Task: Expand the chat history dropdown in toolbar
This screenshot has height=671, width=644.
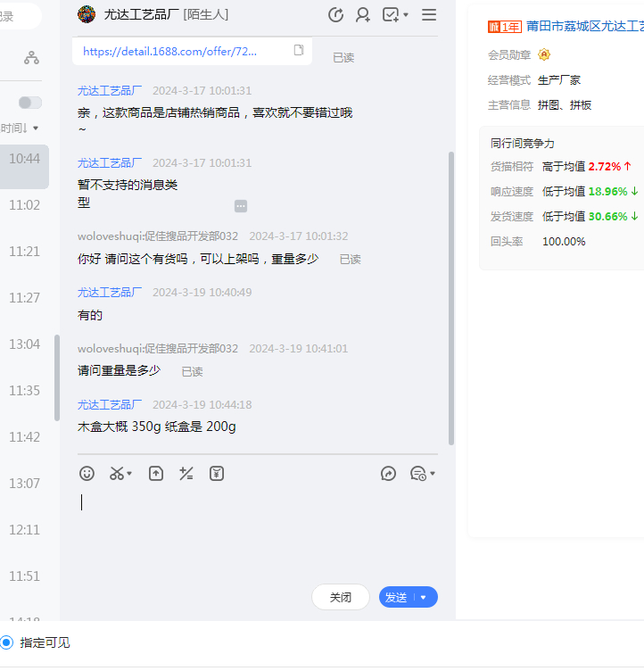Action: 433,474
